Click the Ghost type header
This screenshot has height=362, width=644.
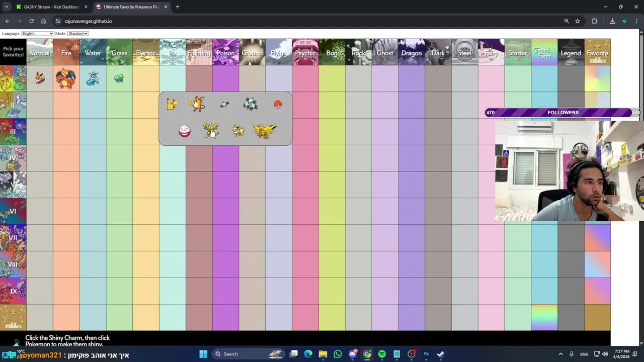coord(385,52)
